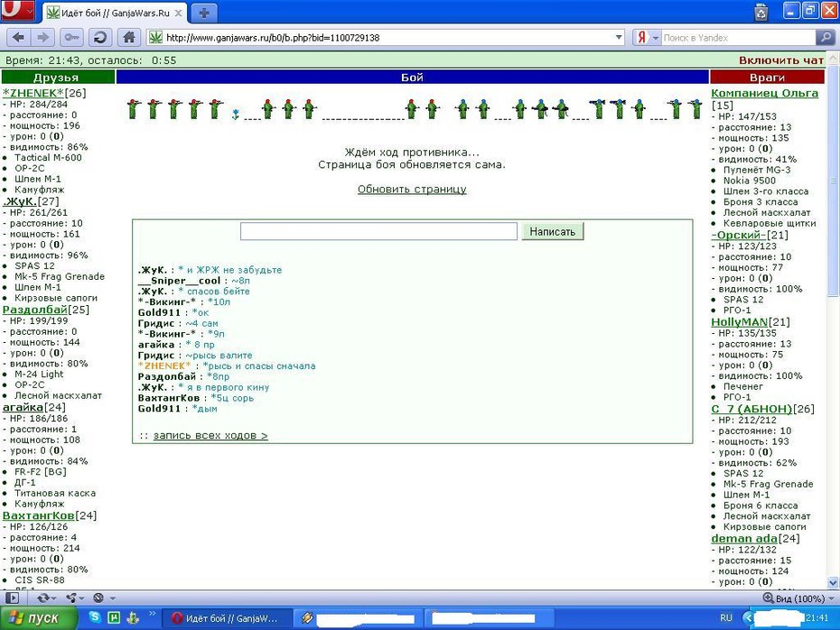The image size is (840, 630).
Task: Open enemy HollyMAN profile link
Action: point(739,322)
